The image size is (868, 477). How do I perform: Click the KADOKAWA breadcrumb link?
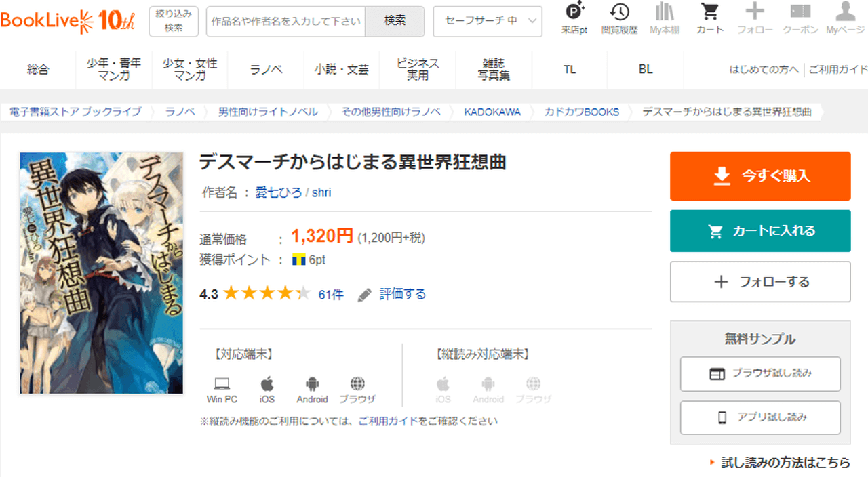(492, 112)
